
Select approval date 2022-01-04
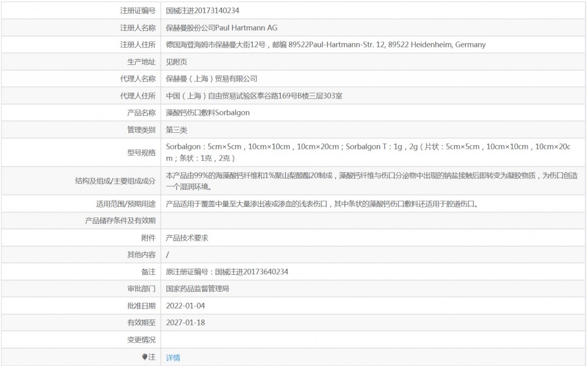pos(185,306)
